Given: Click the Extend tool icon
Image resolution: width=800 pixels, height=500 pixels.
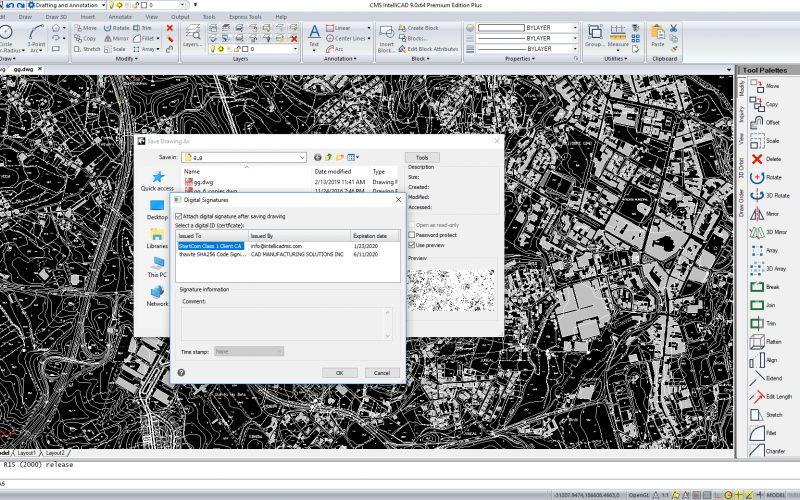Looking at the screenshot, I should tap(757, 378).
